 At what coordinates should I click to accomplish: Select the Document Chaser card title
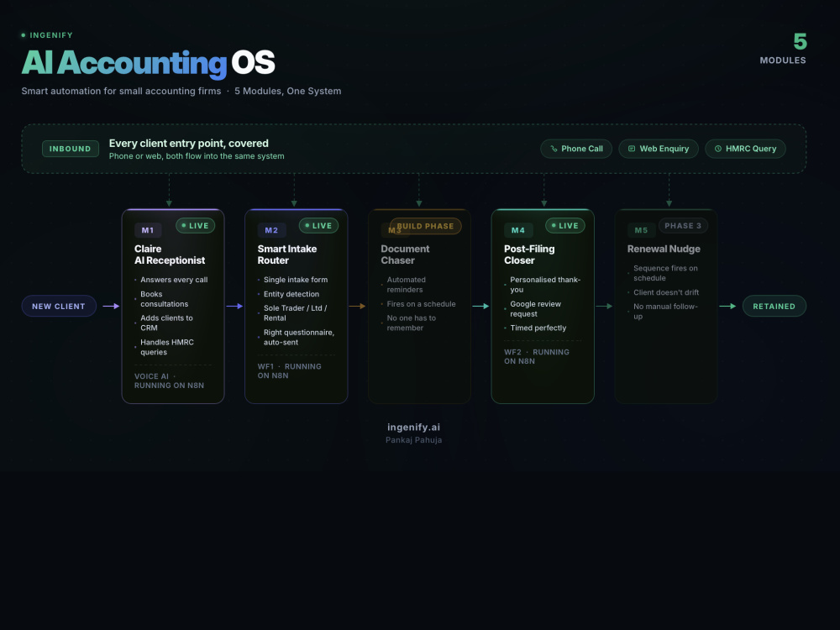tap(405, 255)
